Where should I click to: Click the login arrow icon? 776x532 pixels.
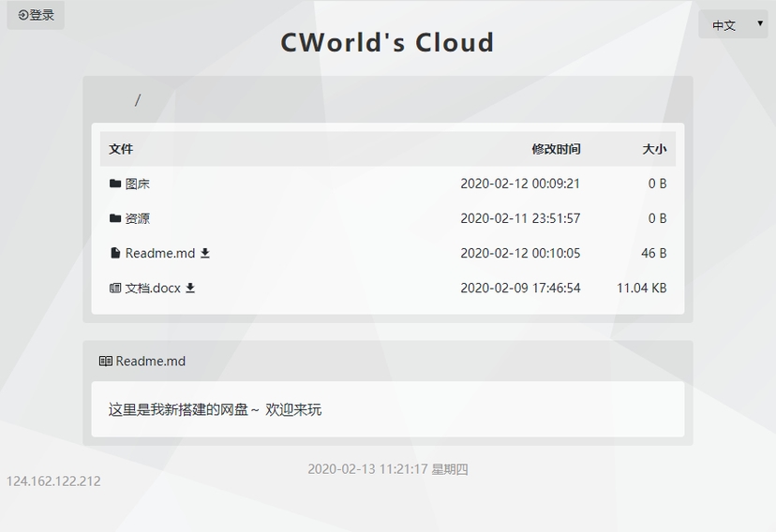pos(23,15)
